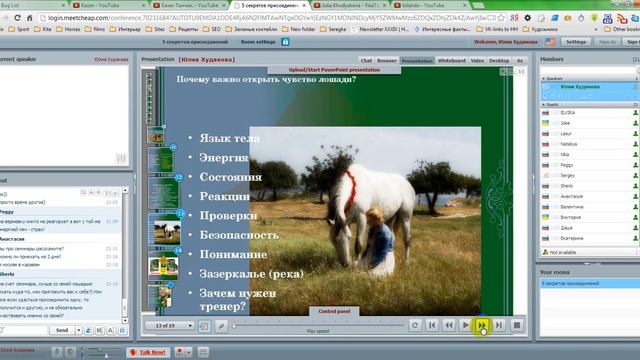640x360 pixels.
Task: Adjust the Play speed slider
Action: (x=318, y=325)
